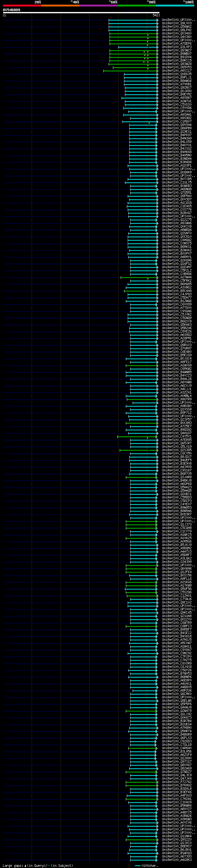197x868 pixels.
Task: Select the UniRef100_A9UTR9 label
Action: [x=176, y=399]
